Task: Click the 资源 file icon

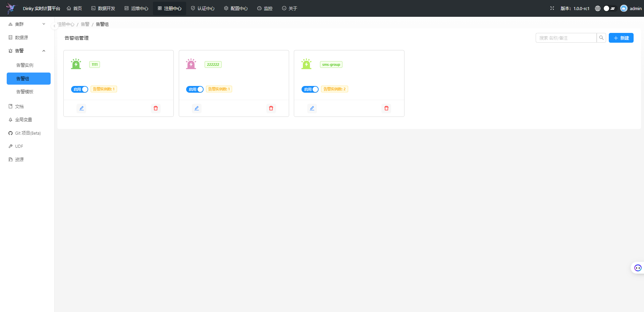Action: pos(10,160)
